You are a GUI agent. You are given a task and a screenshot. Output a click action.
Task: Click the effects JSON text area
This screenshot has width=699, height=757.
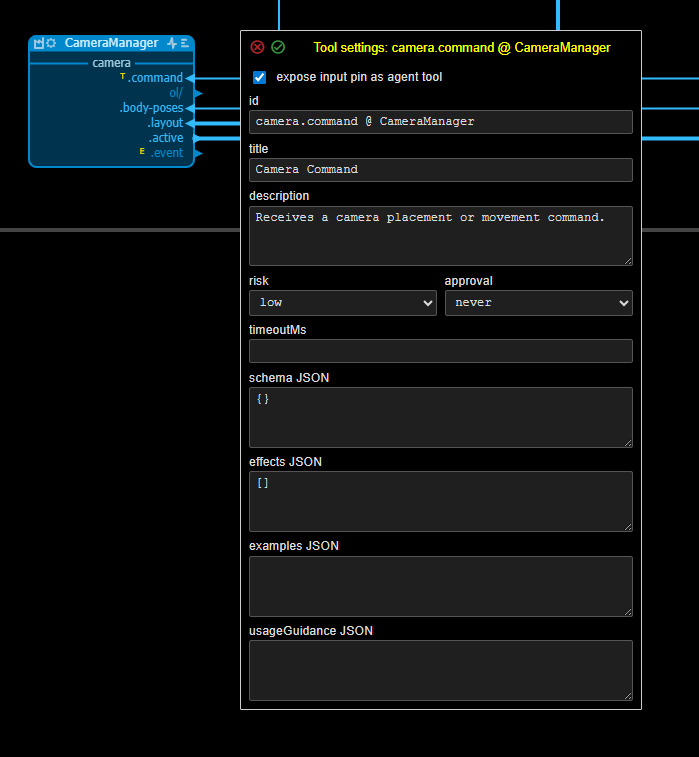[x=441, y=502]
